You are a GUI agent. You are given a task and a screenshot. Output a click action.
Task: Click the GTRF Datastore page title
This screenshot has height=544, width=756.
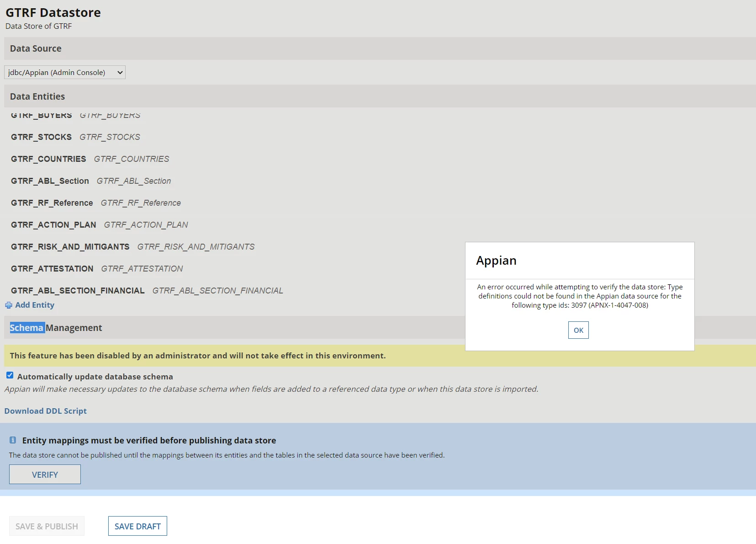click(53, 12)
